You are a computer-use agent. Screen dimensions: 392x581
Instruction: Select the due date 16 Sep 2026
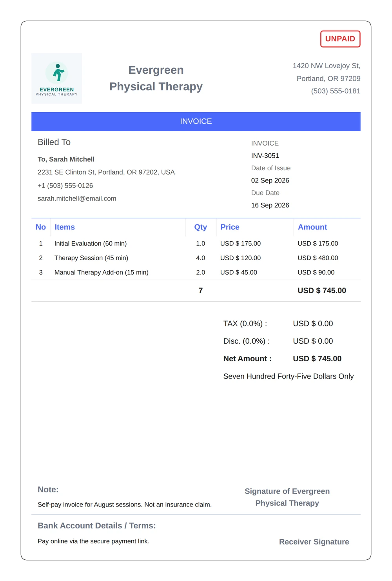[x=270, y=205]
